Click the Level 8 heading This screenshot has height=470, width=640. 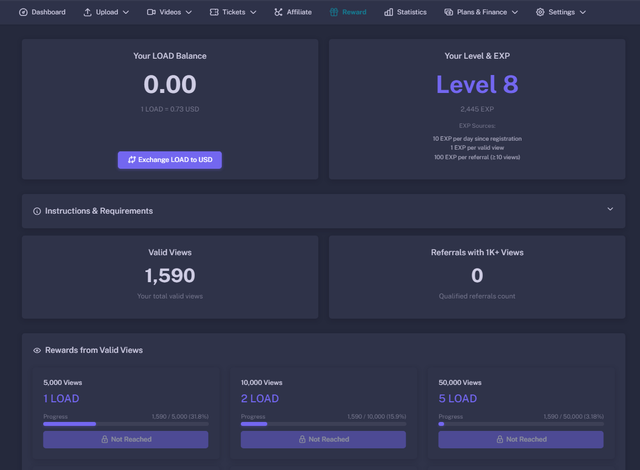[x=477, y=84]
